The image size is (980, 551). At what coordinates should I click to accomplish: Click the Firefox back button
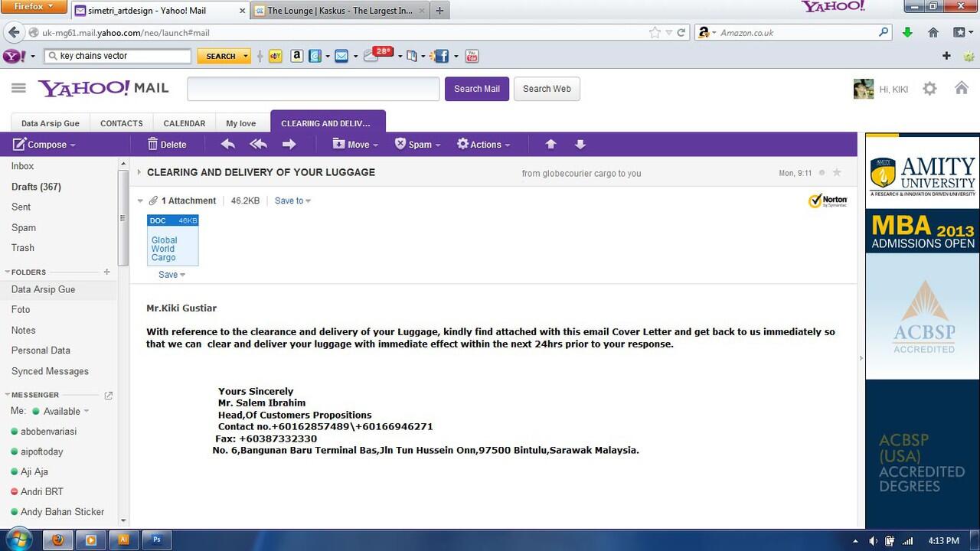[14, 32]
